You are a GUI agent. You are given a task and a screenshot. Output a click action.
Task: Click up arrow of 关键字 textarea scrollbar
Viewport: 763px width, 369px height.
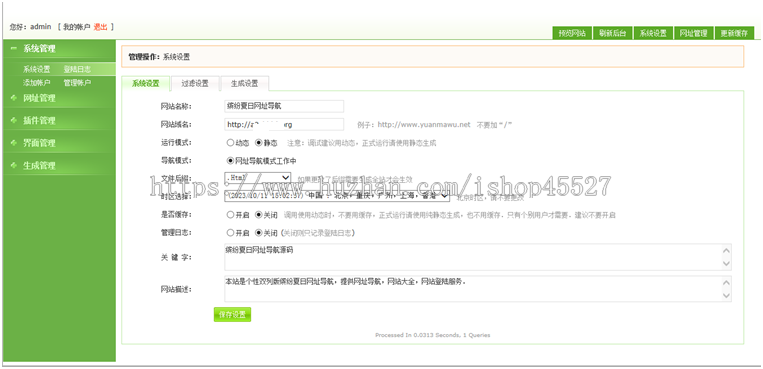point(727,251)
